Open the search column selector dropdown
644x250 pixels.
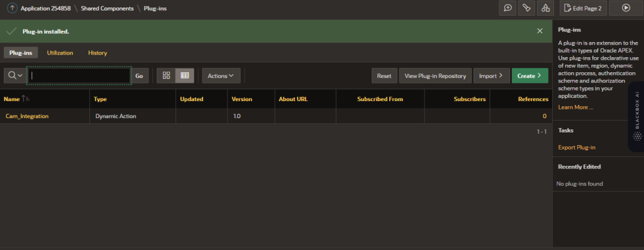point(15,75)
